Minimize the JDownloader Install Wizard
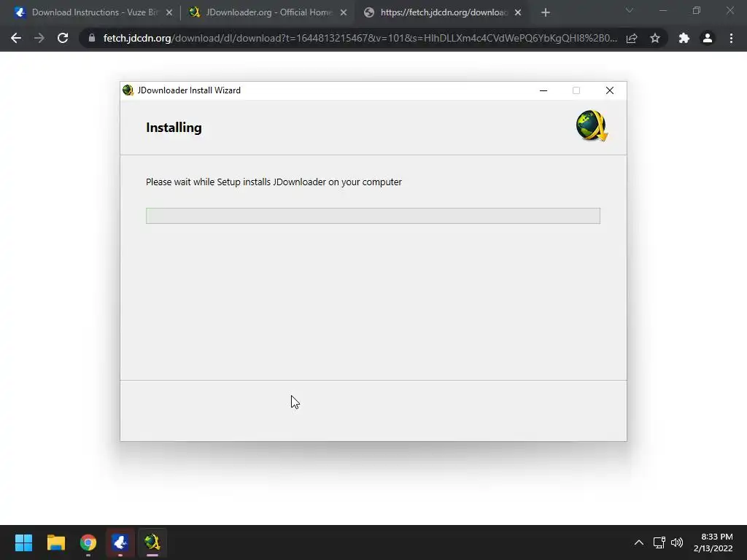The height and width of the screenshot is (560, 747). (543, 90)
